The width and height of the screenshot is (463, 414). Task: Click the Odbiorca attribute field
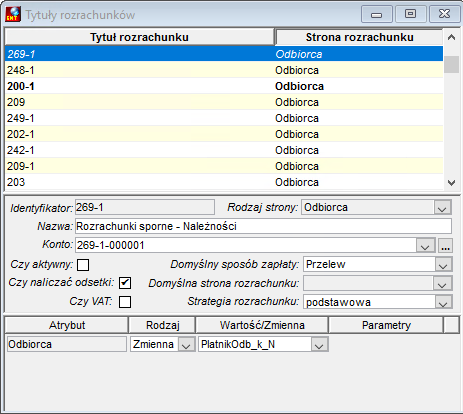point(67,344)
